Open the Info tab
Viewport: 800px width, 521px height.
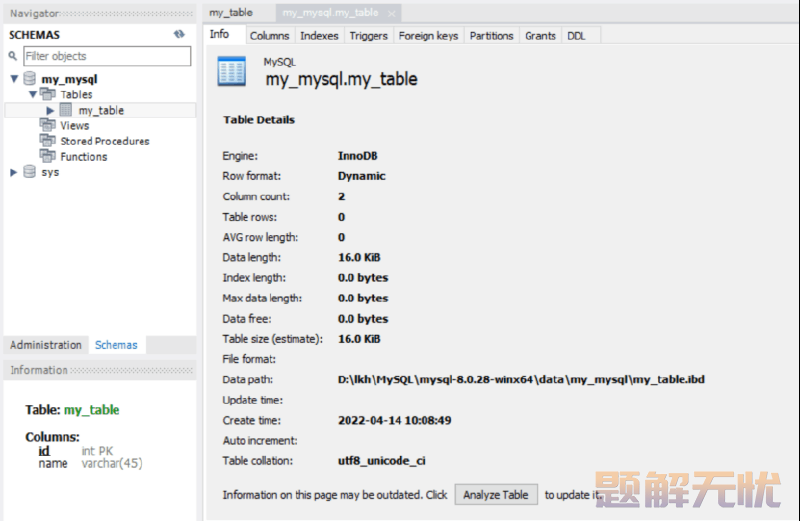(x=219, y=34)
